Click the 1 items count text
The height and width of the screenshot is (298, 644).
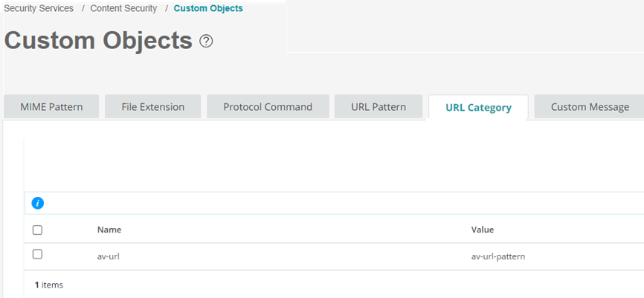coord(49,285)
